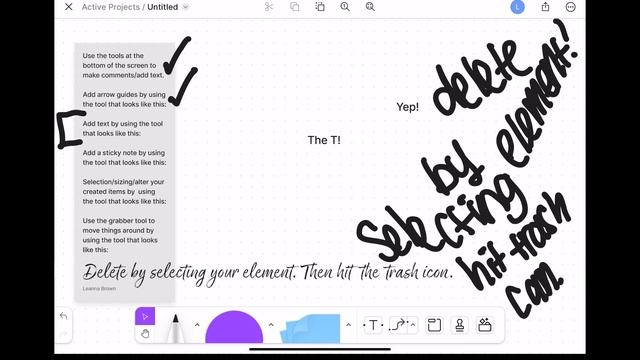Select the section frame tool
Screen dimensions: 640x360
(x=434, y=325)
